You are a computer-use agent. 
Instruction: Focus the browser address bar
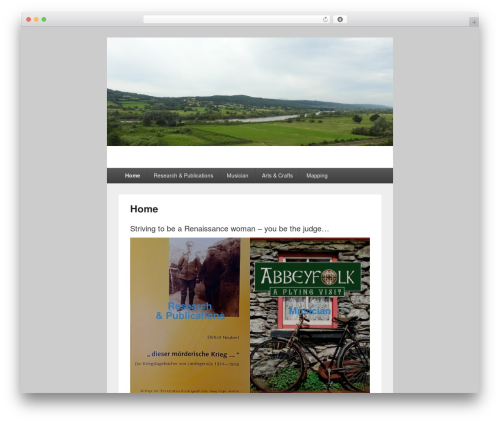[x=236, y=19]
